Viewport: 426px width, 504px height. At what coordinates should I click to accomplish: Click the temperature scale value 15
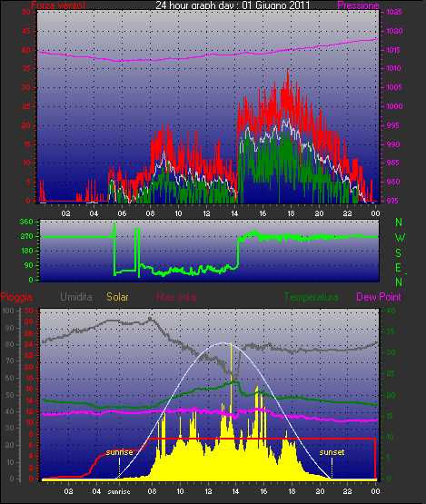tap(390, 416)
